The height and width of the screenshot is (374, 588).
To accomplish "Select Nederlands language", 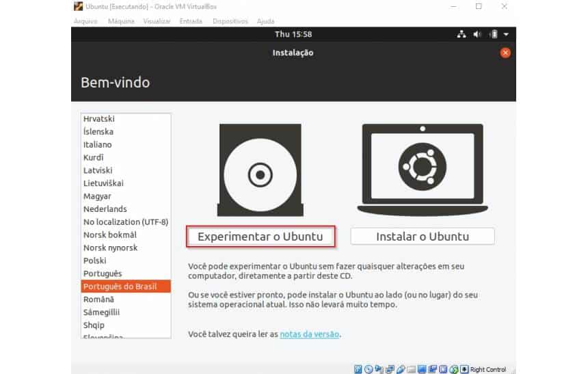I will click(126, 209).
